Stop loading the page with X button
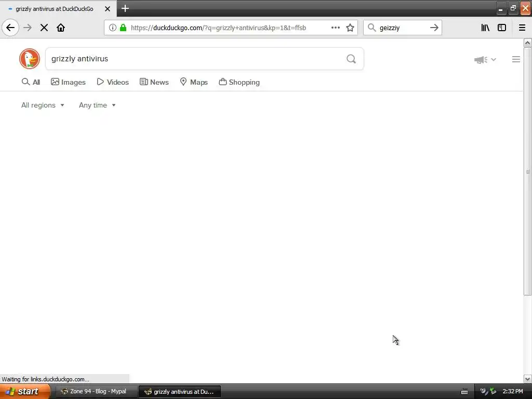 [44, 28]
